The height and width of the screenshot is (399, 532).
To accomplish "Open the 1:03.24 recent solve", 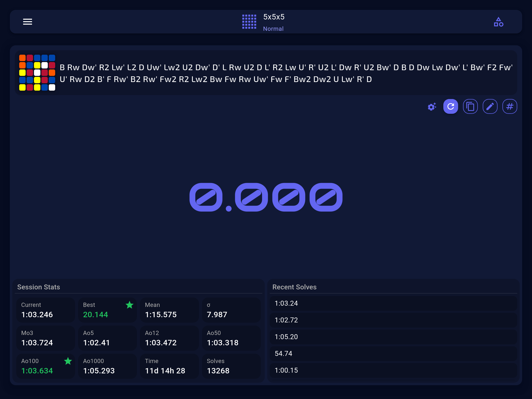I will pyautogui.click(x=393, y=303).
